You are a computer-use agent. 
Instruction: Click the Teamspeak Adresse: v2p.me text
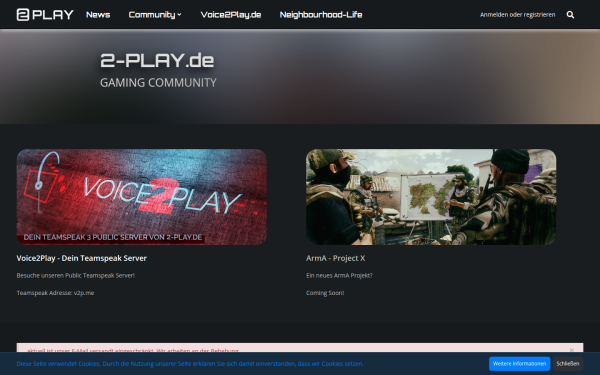55,293
